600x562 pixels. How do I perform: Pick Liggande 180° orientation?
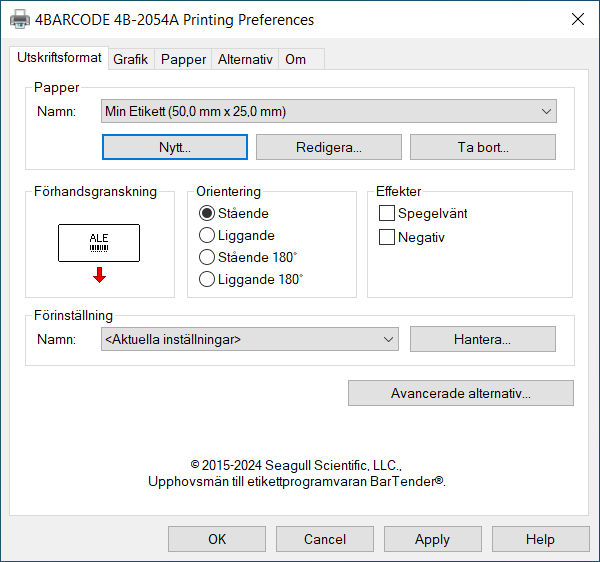(x=208, y=280)
